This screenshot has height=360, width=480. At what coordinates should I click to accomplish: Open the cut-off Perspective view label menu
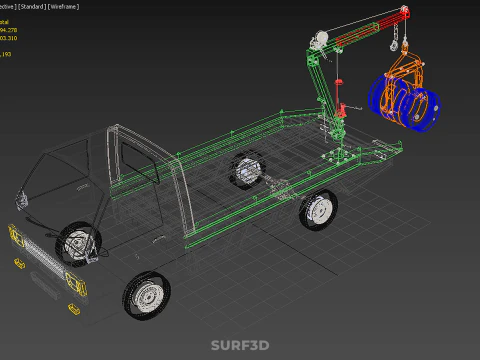coord(7,7)
